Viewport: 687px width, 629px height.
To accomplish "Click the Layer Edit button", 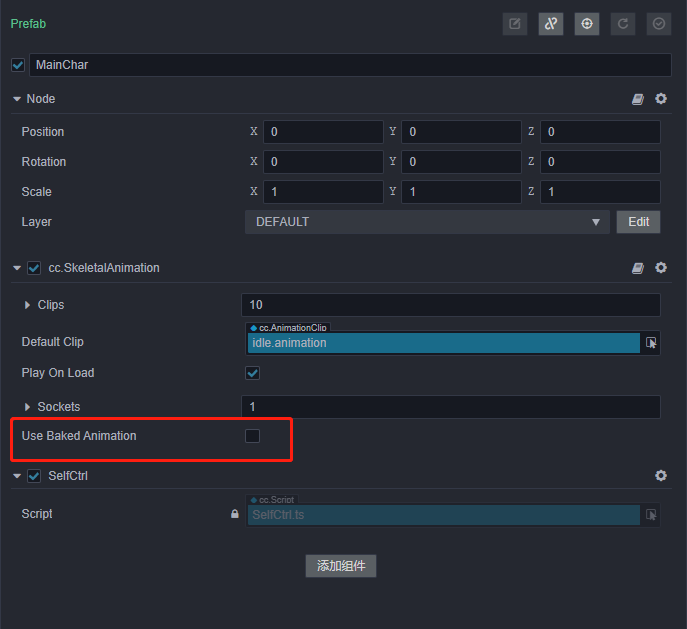I will pos(638,222).
